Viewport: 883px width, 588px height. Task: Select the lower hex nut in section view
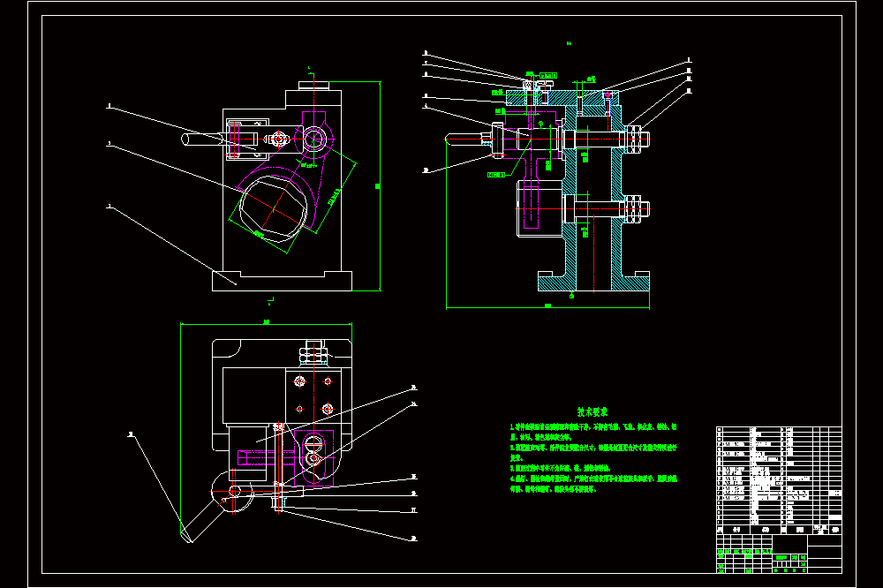634,209
